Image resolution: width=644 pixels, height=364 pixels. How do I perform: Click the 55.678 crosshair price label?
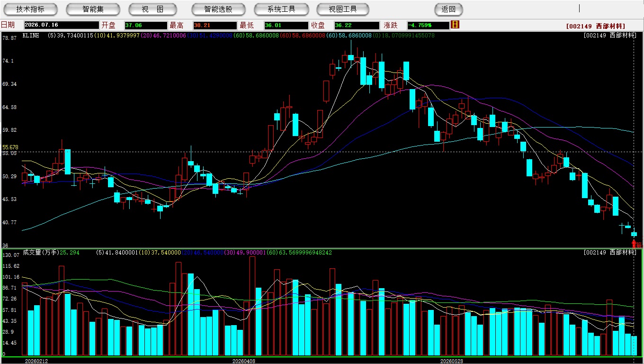pyautogui.click(x=10, y=147)
